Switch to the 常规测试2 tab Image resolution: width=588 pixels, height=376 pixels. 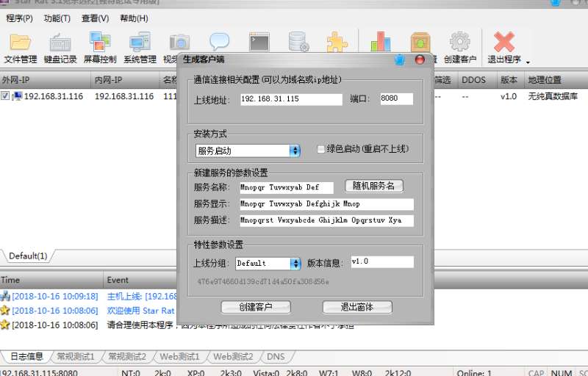pos(127,356)
